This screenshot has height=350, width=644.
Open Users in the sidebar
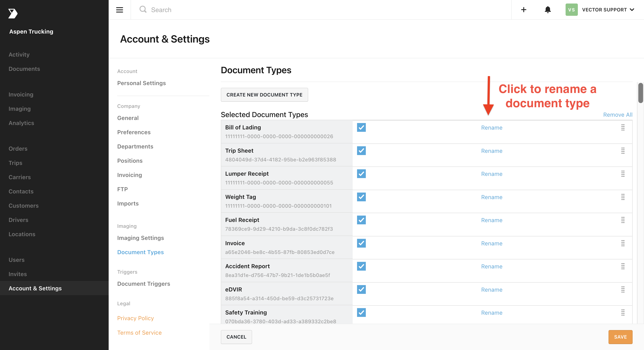[x=16, y=260]
